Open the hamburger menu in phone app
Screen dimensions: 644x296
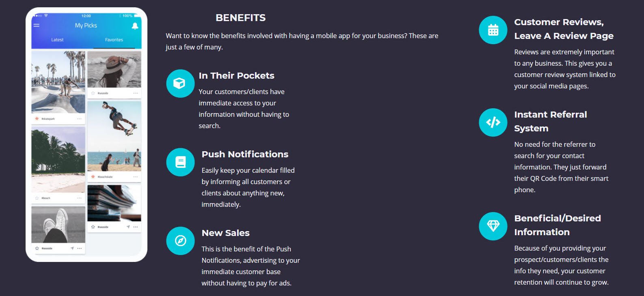pos(37,26)
